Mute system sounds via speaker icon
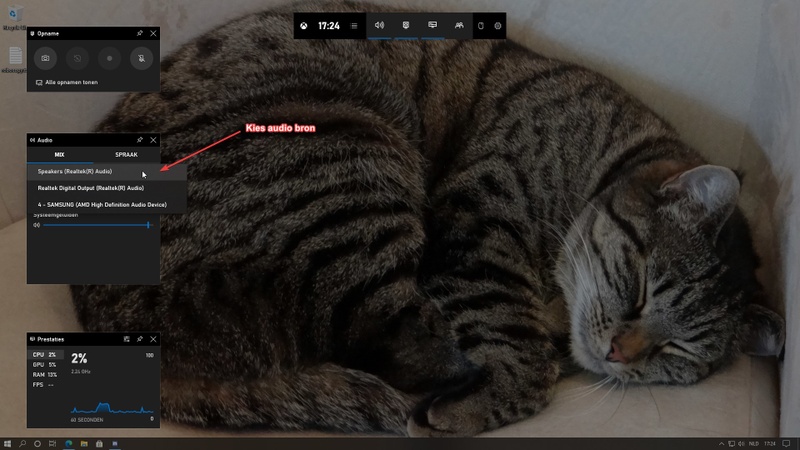 (37, 225)
